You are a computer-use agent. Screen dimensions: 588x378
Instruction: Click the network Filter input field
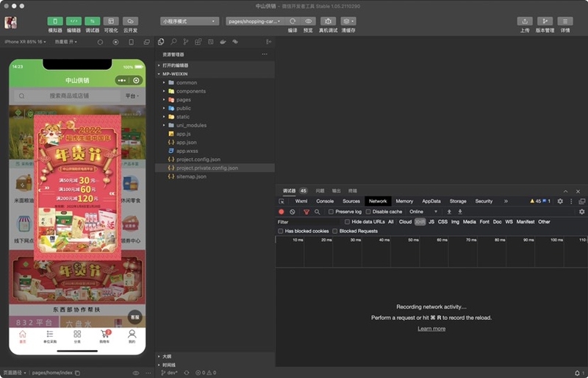pos(307,222)
